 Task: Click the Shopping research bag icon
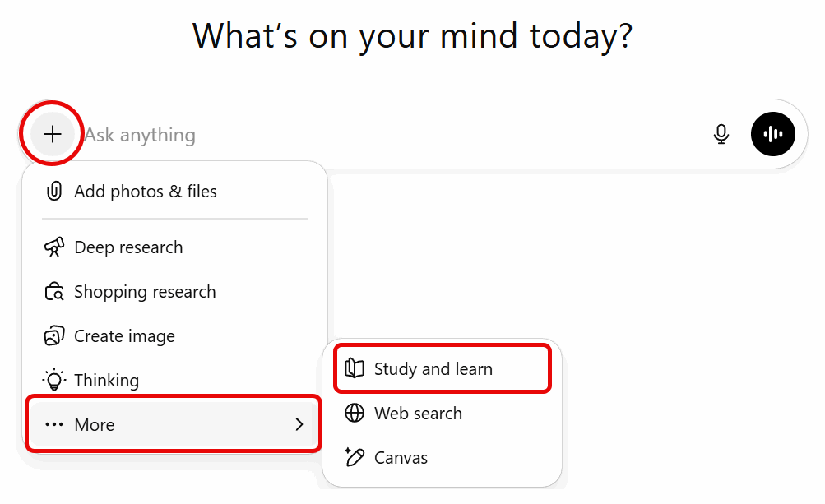point(54,292)
